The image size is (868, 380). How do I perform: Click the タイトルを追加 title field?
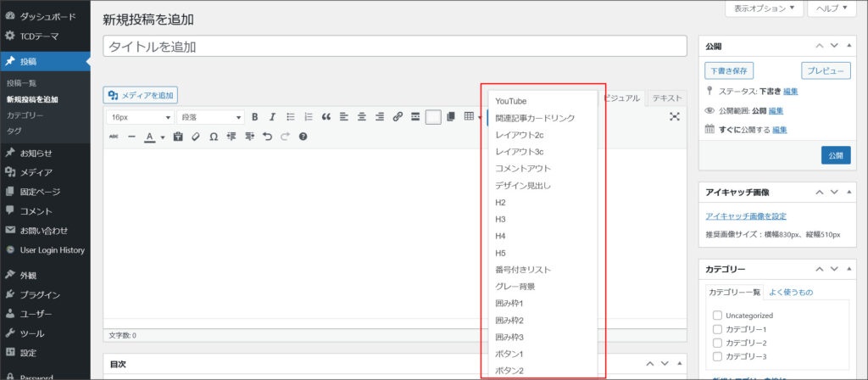point(394,47)
